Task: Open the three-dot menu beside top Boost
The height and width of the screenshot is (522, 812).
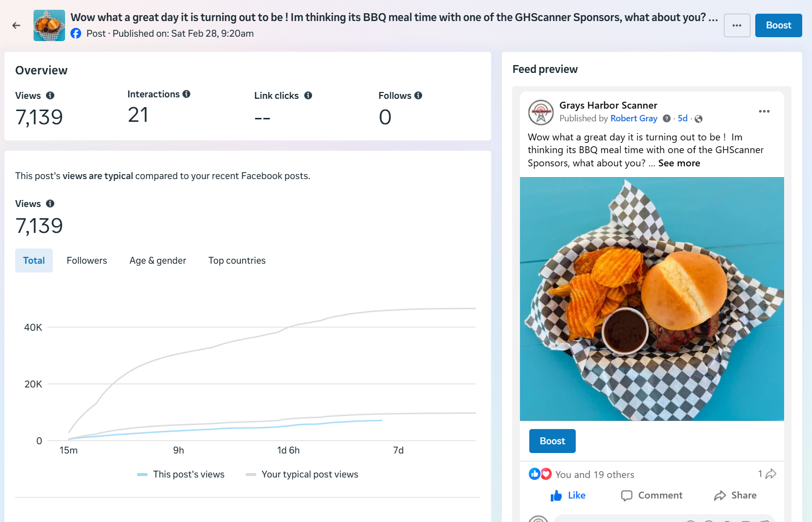Action: pos(737,25)
